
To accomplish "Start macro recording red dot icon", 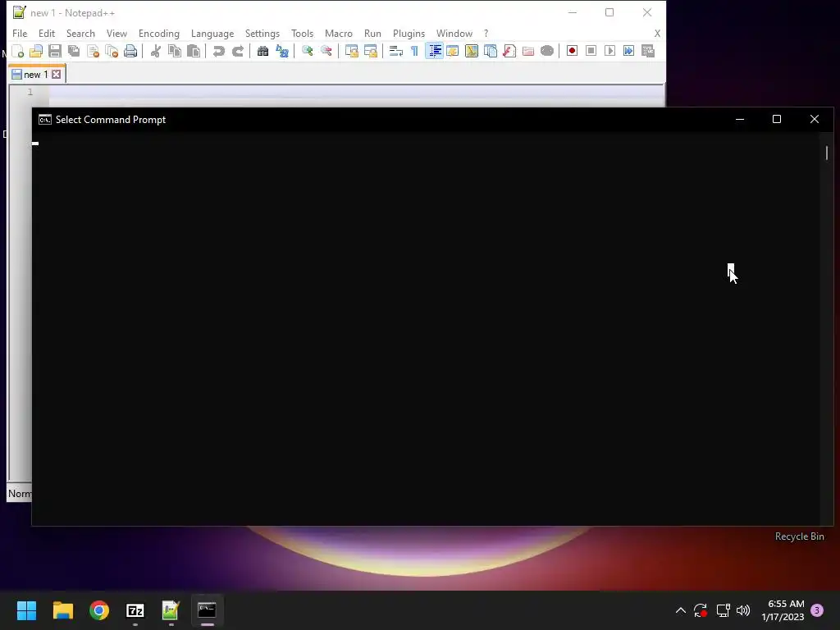I will coord(572,51).
